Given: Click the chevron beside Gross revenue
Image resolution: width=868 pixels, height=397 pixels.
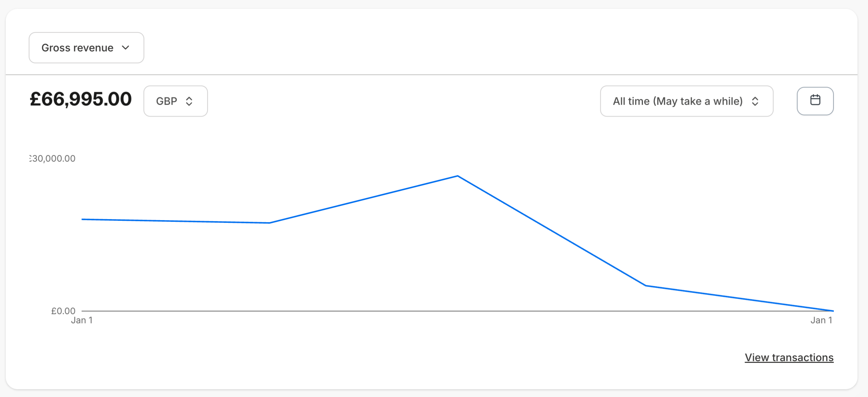Looking at the screenshot, I should point(125,48).
